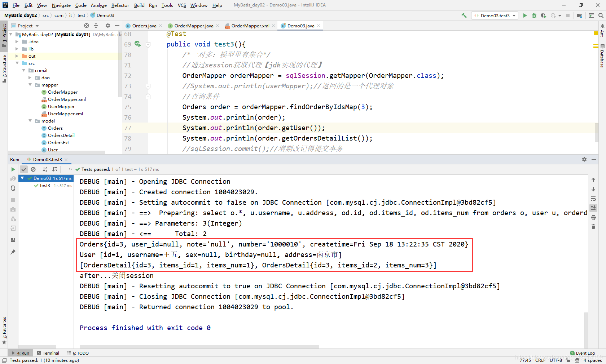Click UTF-8 encoding in status bar
Viewport: 606px width, 364px height.
556,360
